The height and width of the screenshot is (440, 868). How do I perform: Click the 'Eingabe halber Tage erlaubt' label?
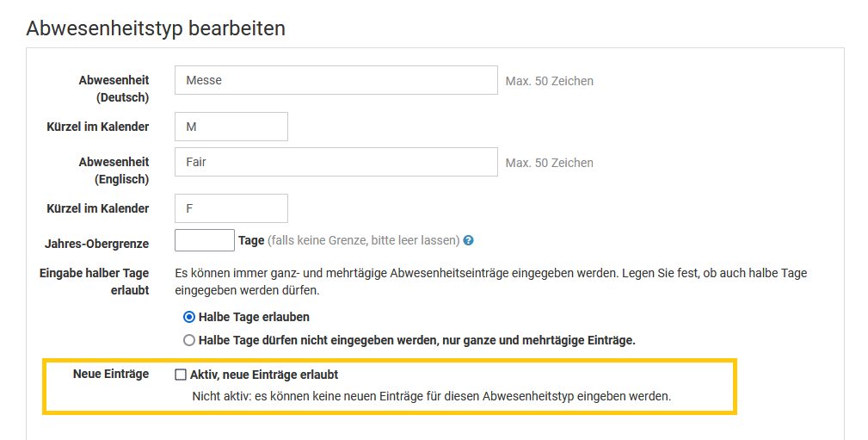pyautogui.click(x=95, y=282)
